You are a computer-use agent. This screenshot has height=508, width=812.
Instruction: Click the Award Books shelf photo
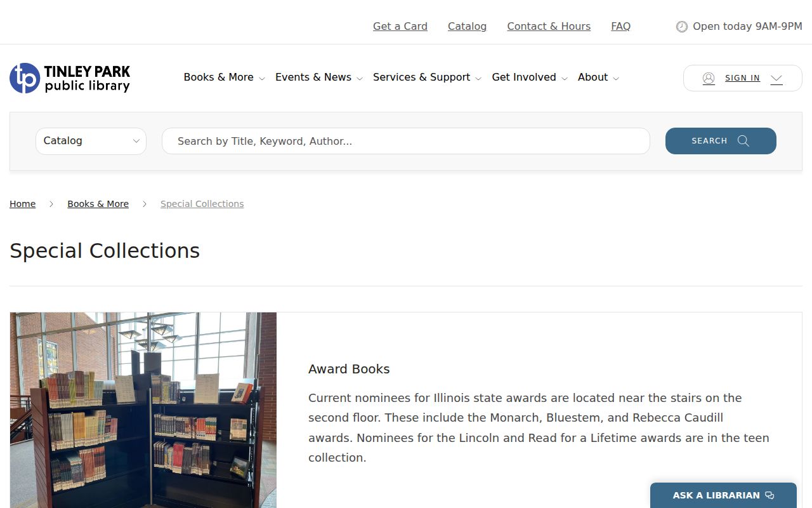[x=143, y=410]
